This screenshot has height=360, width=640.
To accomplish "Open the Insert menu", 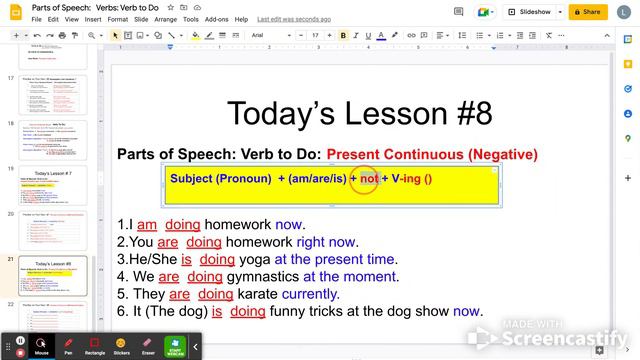I will tap(93, 19).
